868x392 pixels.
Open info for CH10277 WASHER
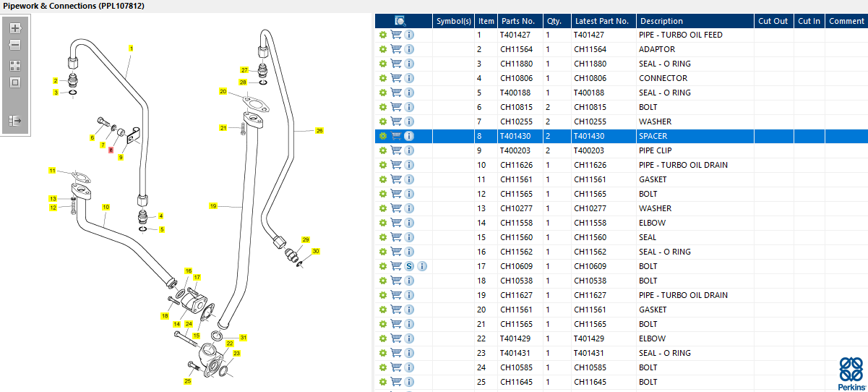tap(409, 208)
